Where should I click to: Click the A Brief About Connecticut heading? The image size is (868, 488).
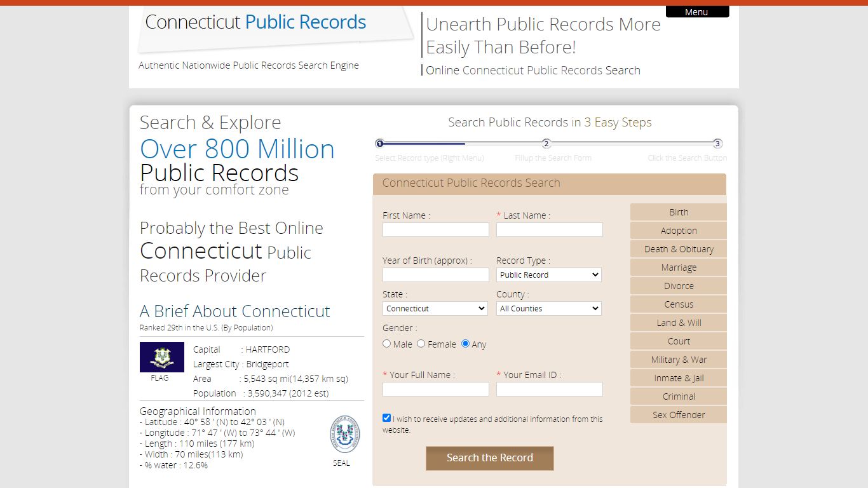pos(234,311)
